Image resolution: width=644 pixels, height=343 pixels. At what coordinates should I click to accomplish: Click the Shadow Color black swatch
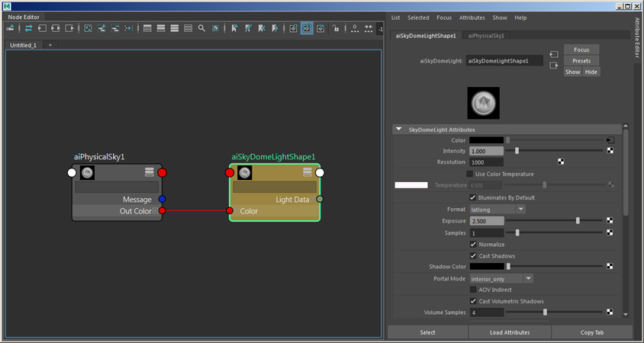486,267
